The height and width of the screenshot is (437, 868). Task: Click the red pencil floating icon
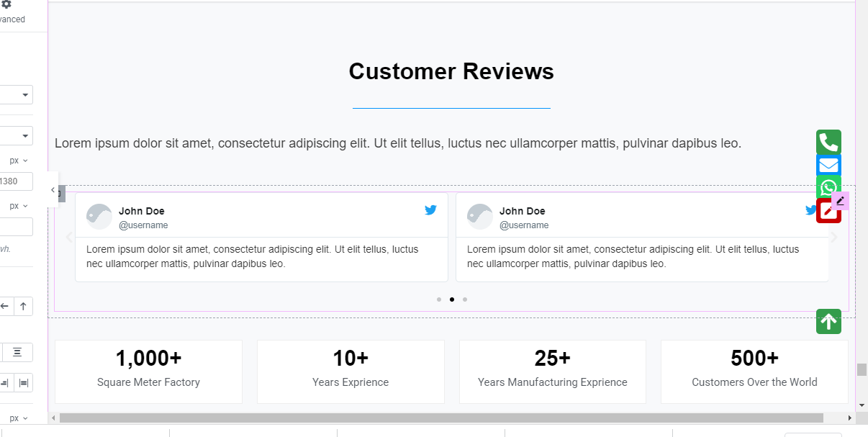coord(829,212)
